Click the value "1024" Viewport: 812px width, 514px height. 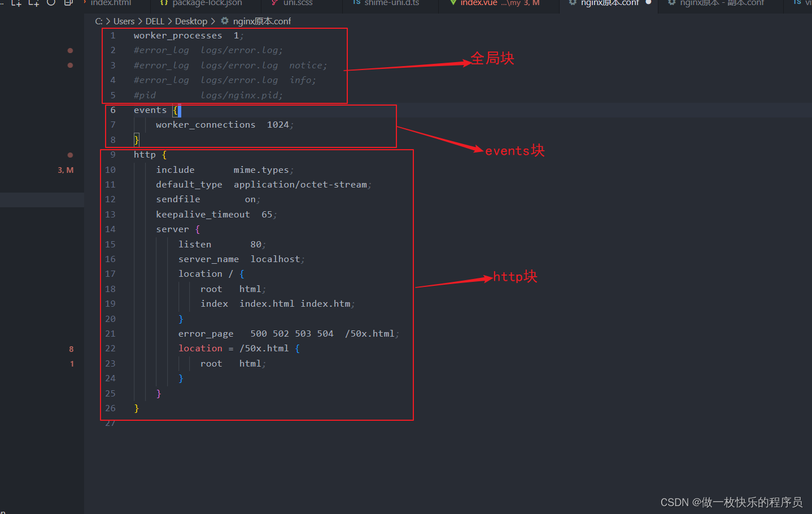[x=278, y=125]
